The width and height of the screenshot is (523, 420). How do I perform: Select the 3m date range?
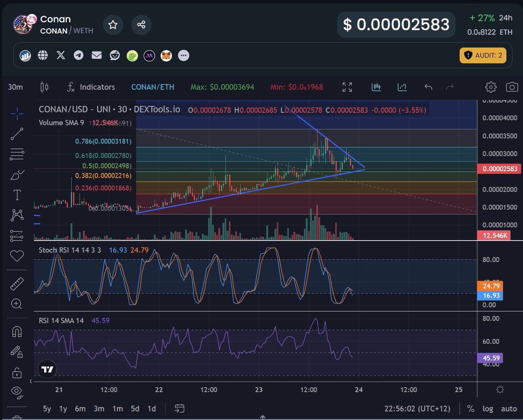99,409
